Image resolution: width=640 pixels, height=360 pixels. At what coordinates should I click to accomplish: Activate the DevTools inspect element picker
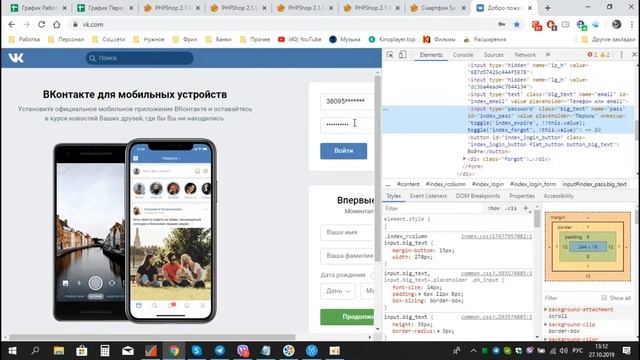click(390, 55)
